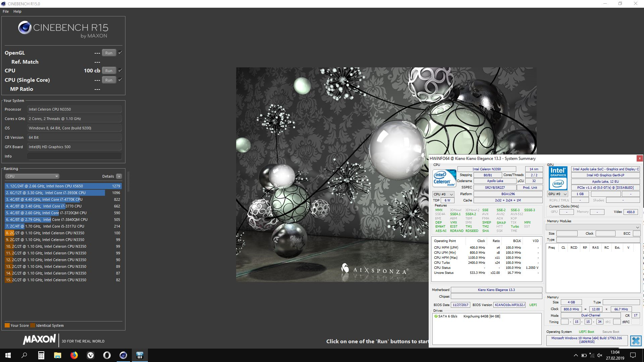The width and height of the screenshot is (644, 362).
Task: Run the CPU Single Core benchmark
Action: (109, 80)
